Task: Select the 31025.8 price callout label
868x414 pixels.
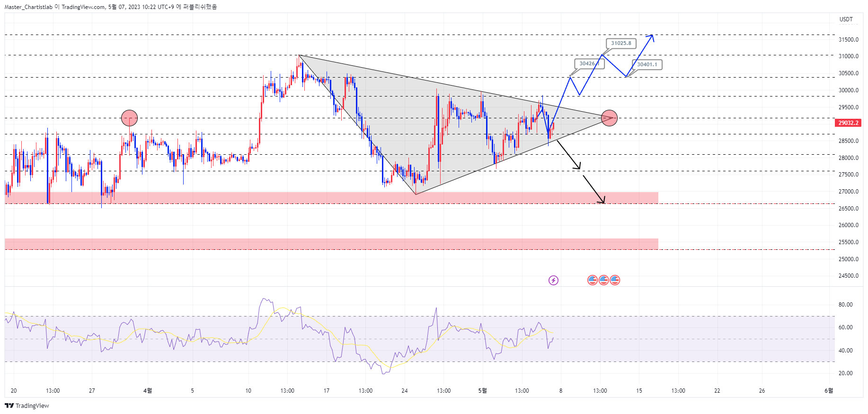Action: pos(621,43)
